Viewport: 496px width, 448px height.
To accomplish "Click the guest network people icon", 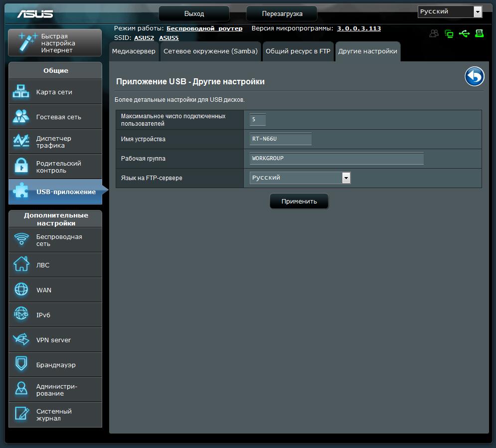I will [21, 117].
